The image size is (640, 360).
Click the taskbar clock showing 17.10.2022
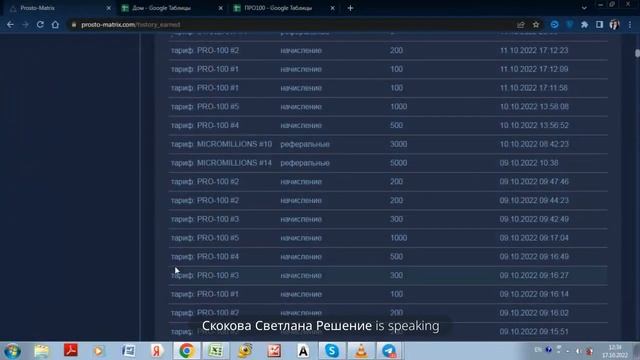(615, 351)
